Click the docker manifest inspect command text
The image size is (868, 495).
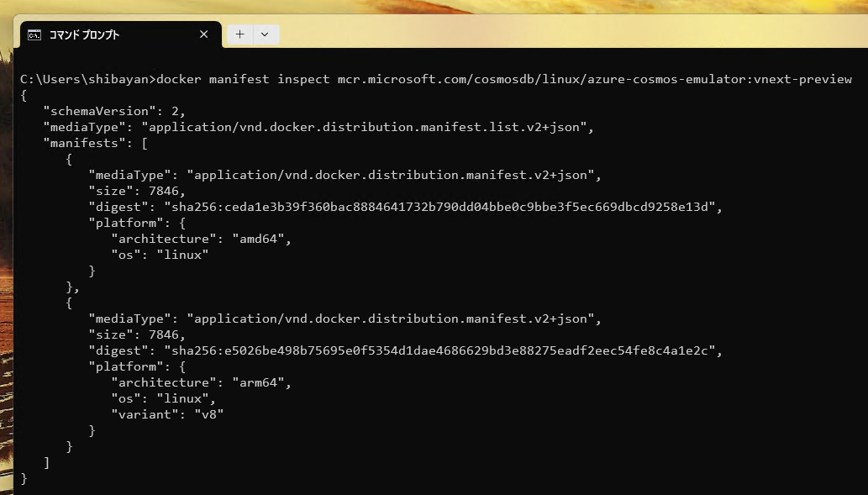point(504,79)
